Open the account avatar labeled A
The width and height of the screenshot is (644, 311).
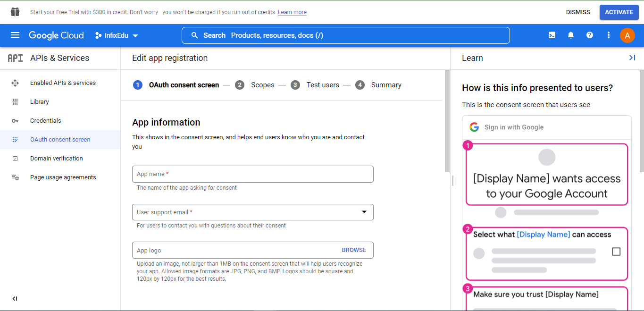click(627, 35)
